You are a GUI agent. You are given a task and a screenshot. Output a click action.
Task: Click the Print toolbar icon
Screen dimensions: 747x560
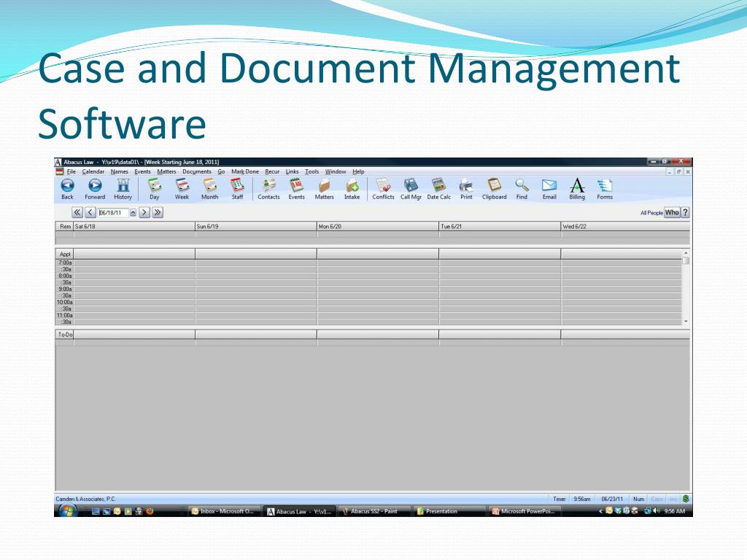click(466, 185)
